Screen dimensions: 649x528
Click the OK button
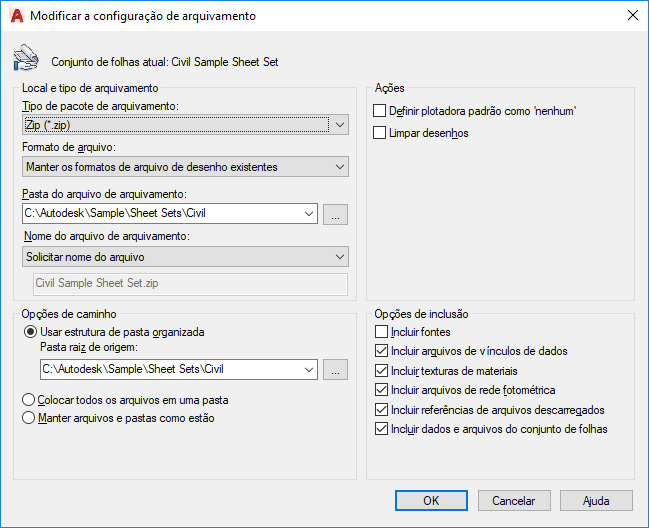[x=431, y=500]
